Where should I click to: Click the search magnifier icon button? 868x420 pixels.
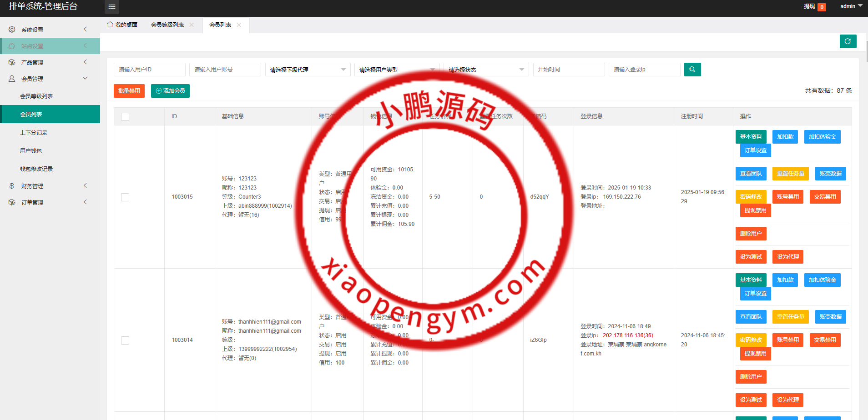[x=692, y=70]
